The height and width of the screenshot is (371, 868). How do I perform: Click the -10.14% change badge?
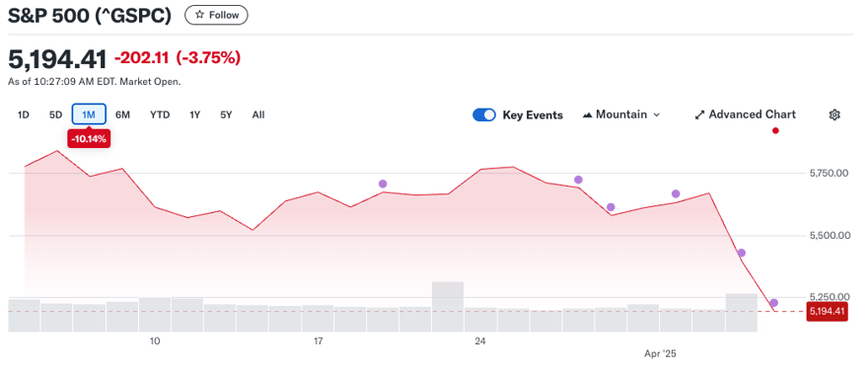89,139
